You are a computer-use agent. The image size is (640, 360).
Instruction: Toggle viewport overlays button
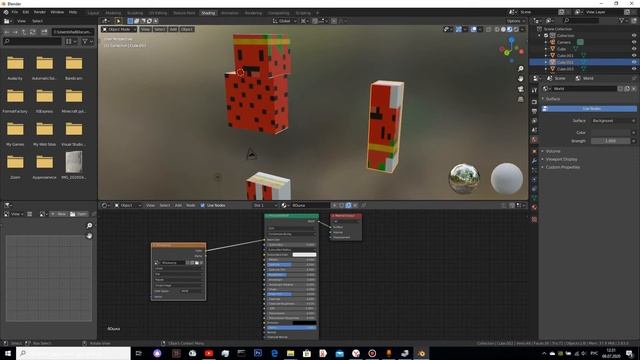(x=473, y=29)
